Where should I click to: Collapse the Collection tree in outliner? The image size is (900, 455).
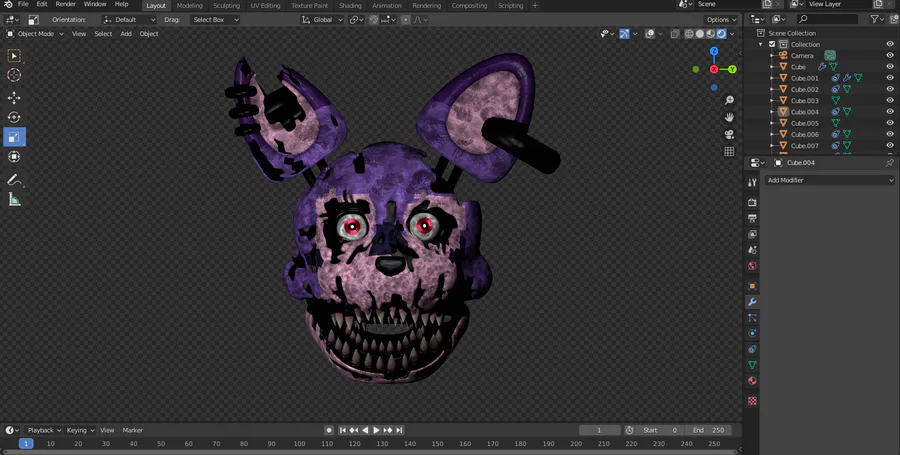pos(761,44)
